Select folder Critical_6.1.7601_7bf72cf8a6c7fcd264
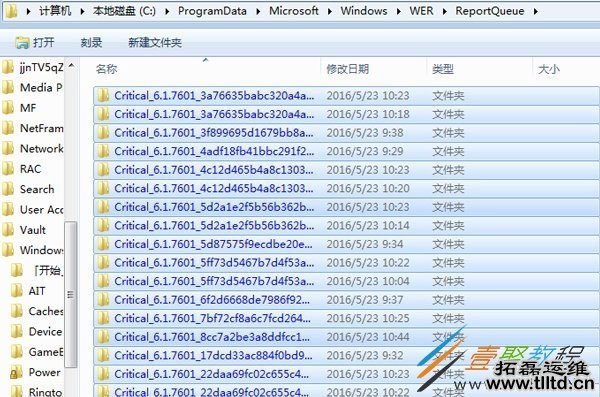 [346, 319]
